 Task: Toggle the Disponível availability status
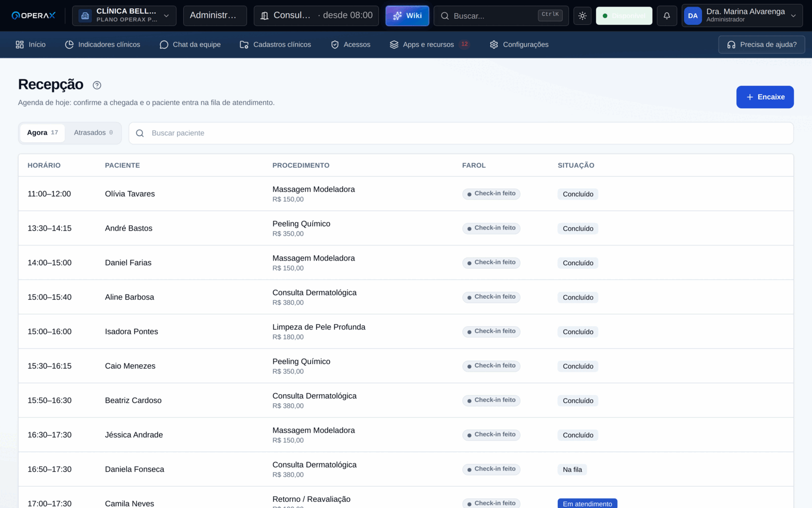624,16
